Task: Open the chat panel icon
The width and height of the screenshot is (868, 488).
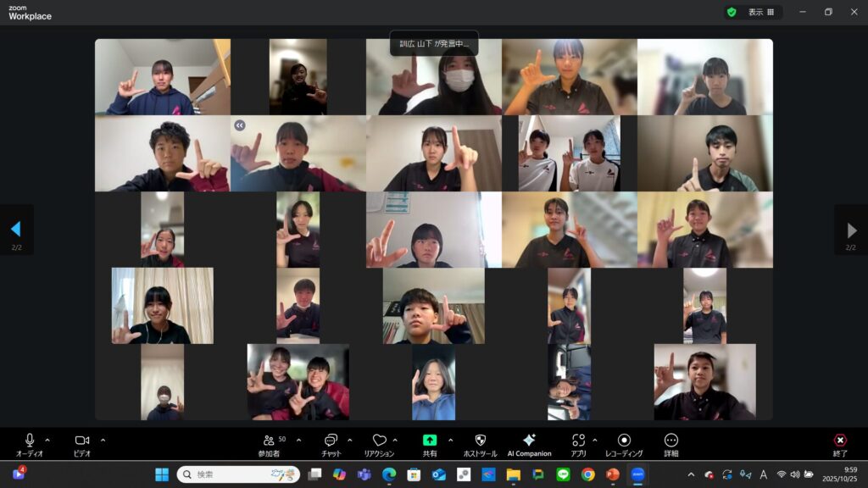Action: [x=331, y=441]
